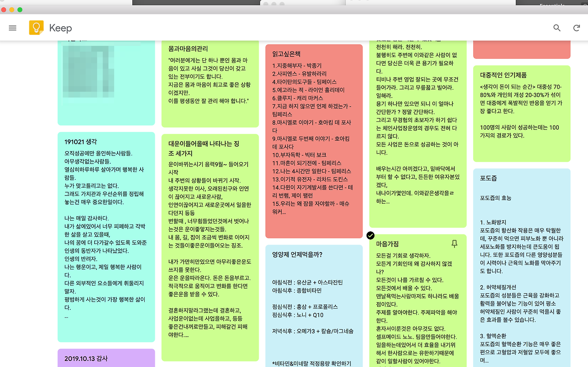Deselect the 마음가짐 note via its checkmark
The image size is (588, 367).
(370, 235)
